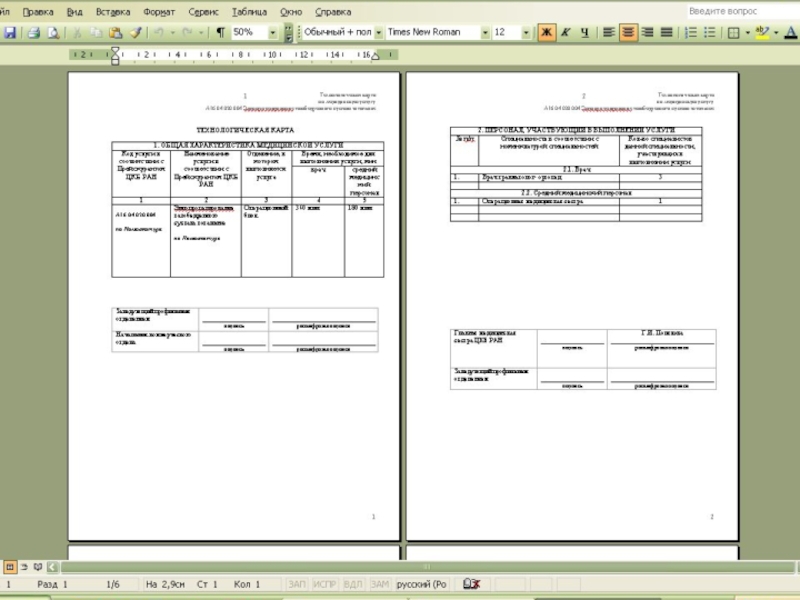
Task: Toggle ЗАП macro recording indicator
Action: click(297, 584)
